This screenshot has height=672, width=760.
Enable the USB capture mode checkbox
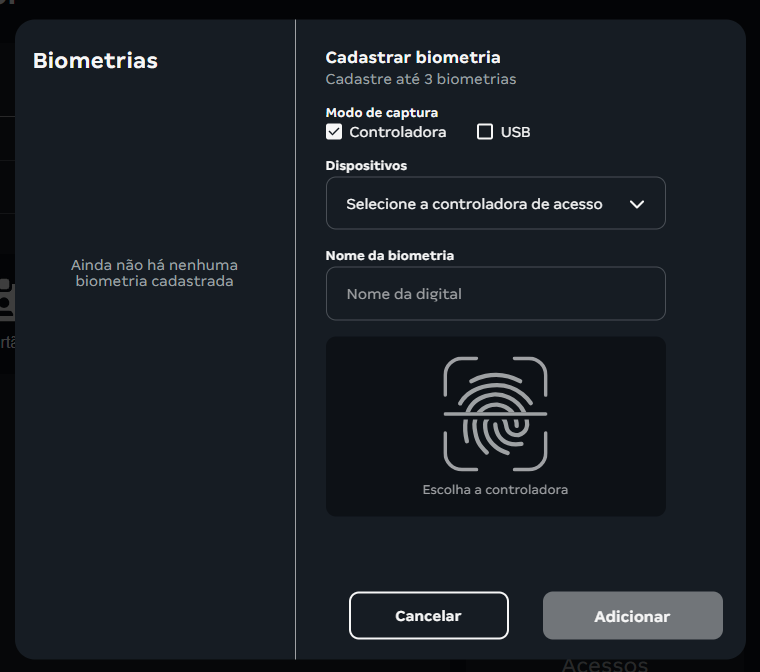click(485, 132)
